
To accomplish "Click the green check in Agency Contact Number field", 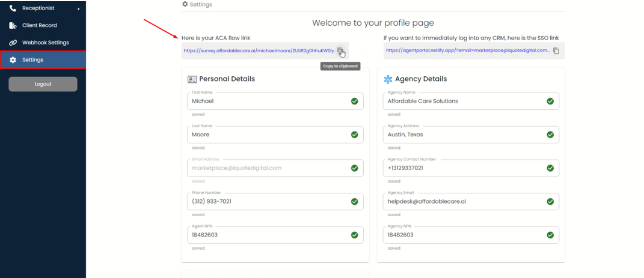I will pos(550,168).
